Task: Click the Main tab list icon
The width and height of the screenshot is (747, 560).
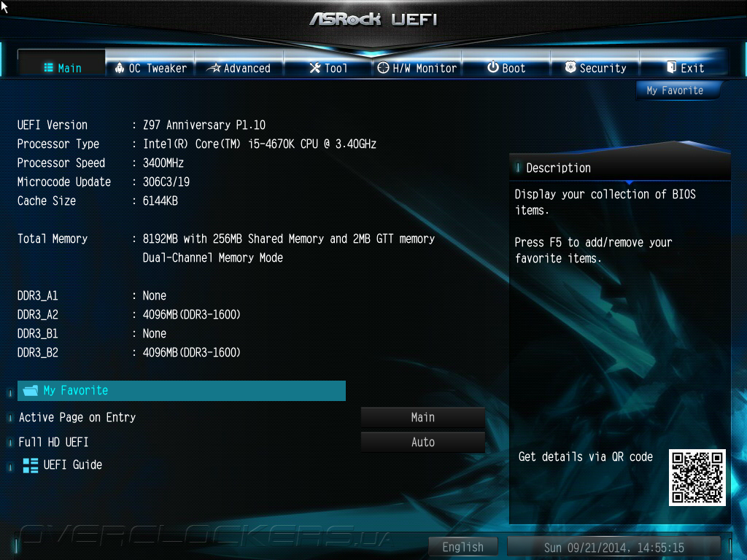Action: tap(49, 68)
